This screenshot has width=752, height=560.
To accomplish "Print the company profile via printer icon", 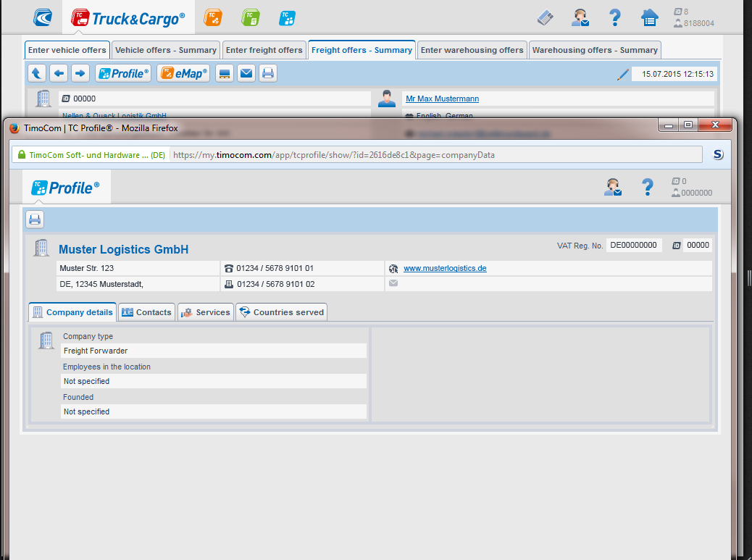I will [35, 220].
